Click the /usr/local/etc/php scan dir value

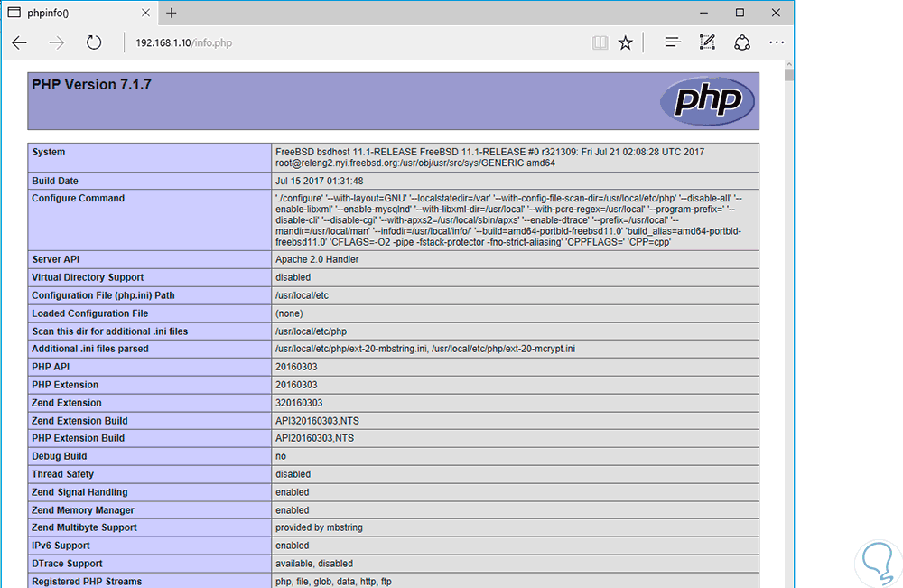coord(311,331)
